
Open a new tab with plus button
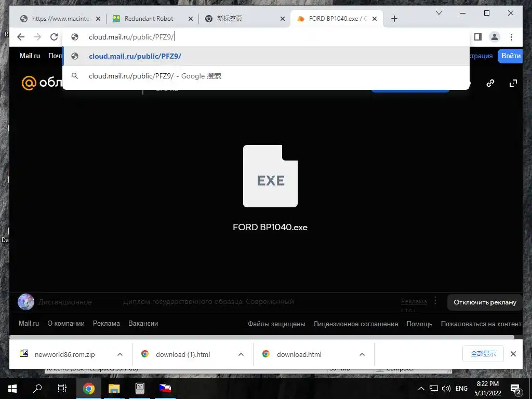394,19
